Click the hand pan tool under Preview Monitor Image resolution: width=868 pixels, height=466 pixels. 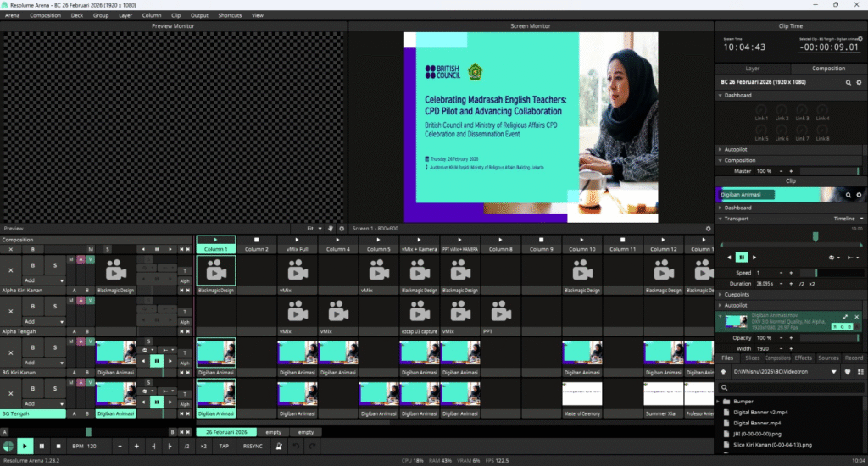pyautogui.click(x=331, y=229)
